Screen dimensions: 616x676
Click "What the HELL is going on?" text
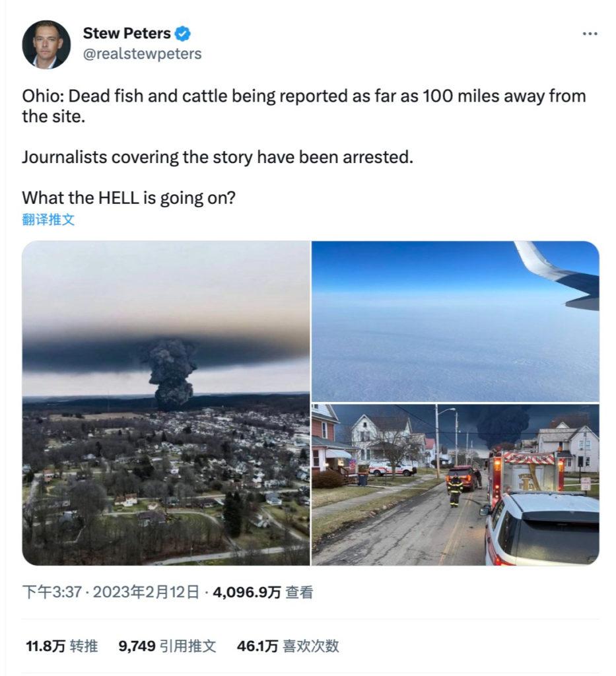pos(129,198)
